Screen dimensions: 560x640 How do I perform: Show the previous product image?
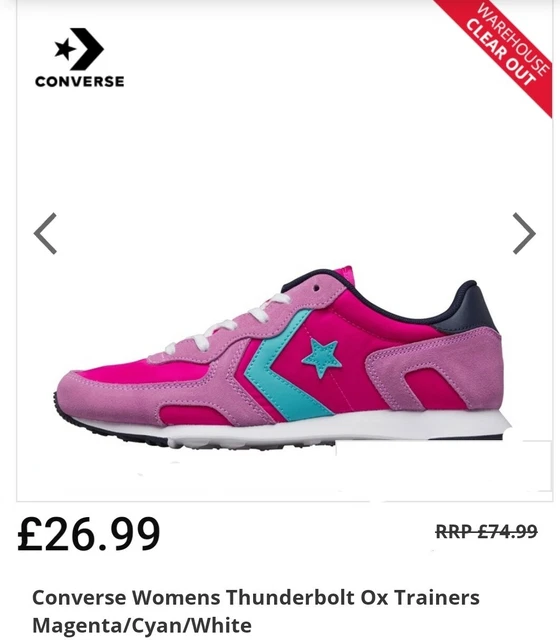(45, 233)
